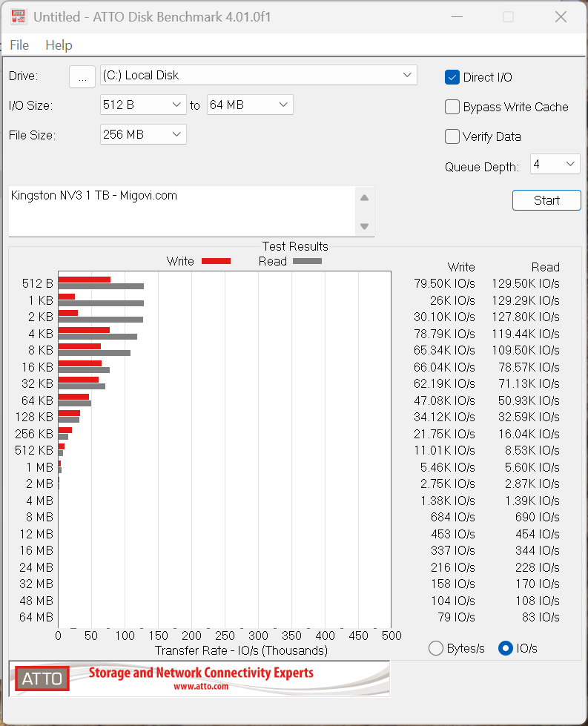Click the drive browse '...' button
The image size is (588, 726).
(x=82, y=76)
